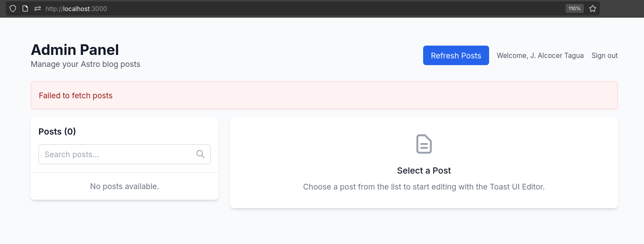Click the Admin Panel heading

point(75,50)
